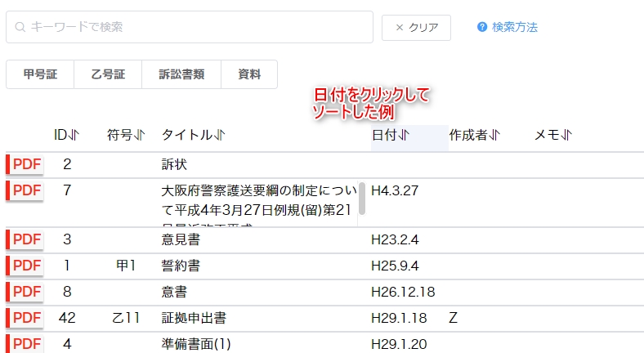Open the PDF icon for 訴状 row
The width and height of the screenshot is (644, 353).
coord(25,164)
